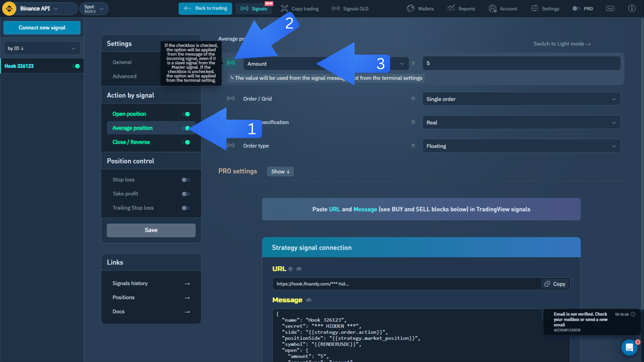
Task: Click help icon on Order / Grid row
Action: coord(413,99)
